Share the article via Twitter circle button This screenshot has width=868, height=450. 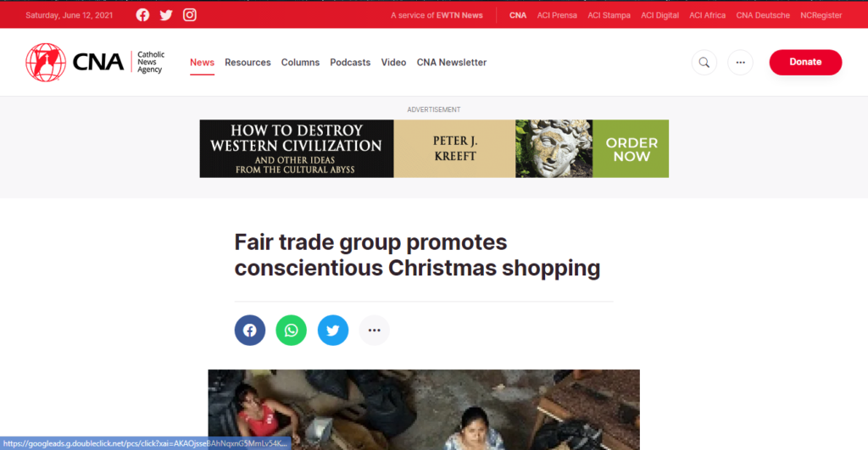pyautogui.click(x=332, y=331)
